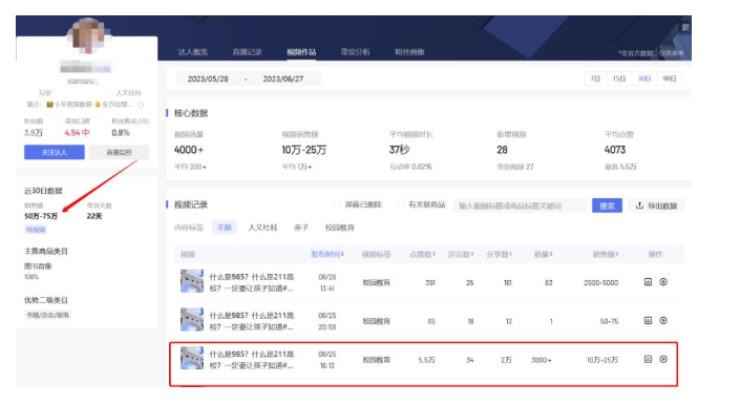
Task: Switch to the 达人概览 tab
Action: pos(192,50)
